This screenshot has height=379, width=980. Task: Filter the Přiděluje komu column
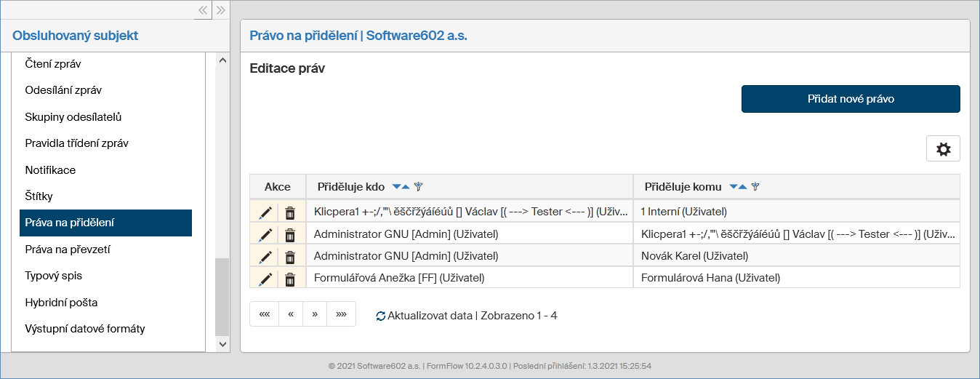(x=755, y=187)
